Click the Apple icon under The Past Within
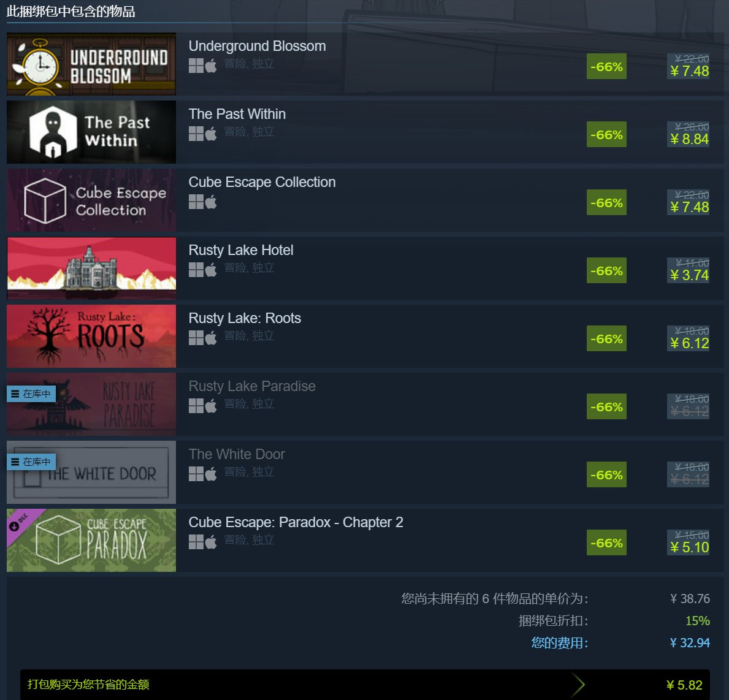729x700 pixels. point(211,134)
